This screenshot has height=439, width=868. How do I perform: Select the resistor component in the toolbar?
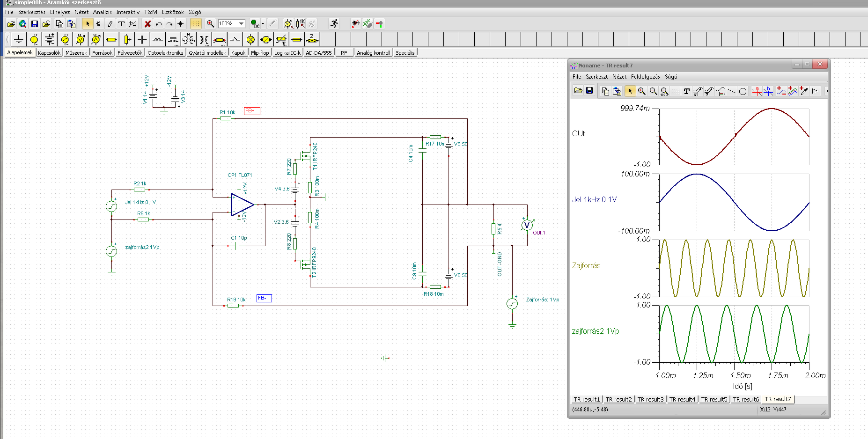click(x=111, y=40)
